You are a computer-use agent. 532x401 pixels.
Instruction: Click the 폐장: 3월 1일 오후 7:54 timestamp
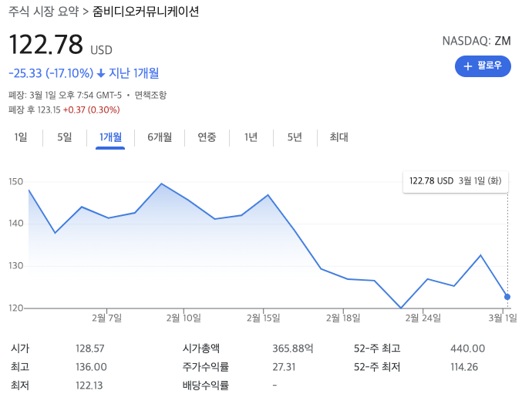coord(65,95)
